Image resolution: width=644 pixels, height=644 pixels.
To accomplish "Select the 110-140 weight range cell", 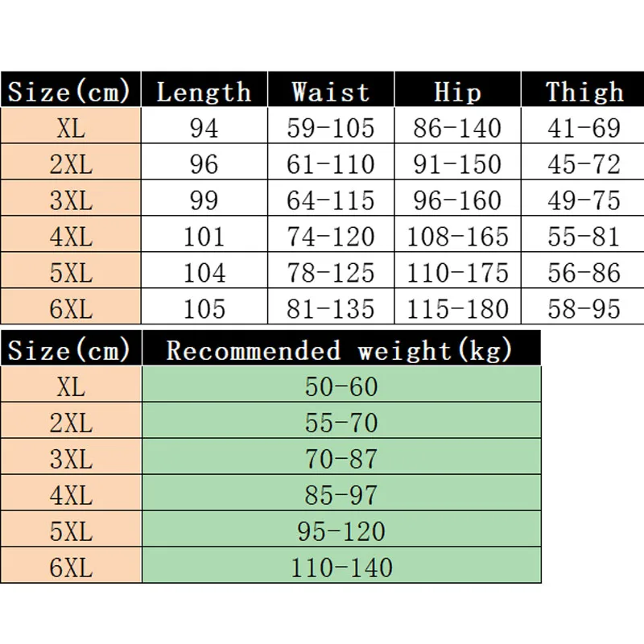I will [x=341, y=565].
